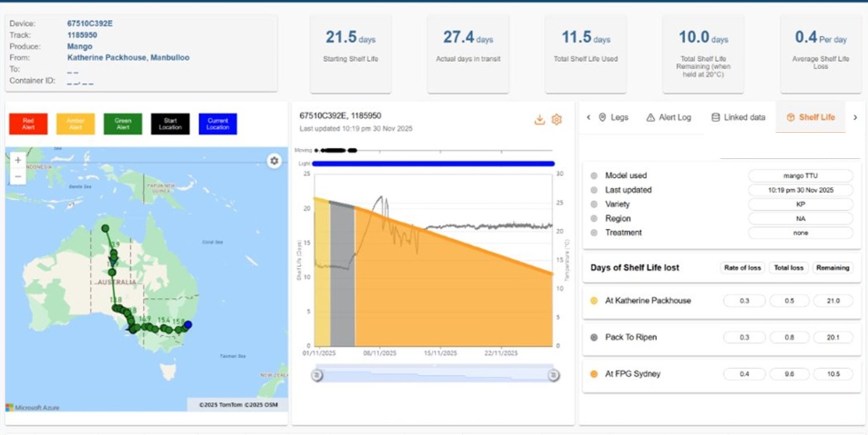Image resolution: width=868 pixels, height=435 pixels.
Task: Click the Current Location legend box
Action: pyautogui.click(x=217, y=124)
